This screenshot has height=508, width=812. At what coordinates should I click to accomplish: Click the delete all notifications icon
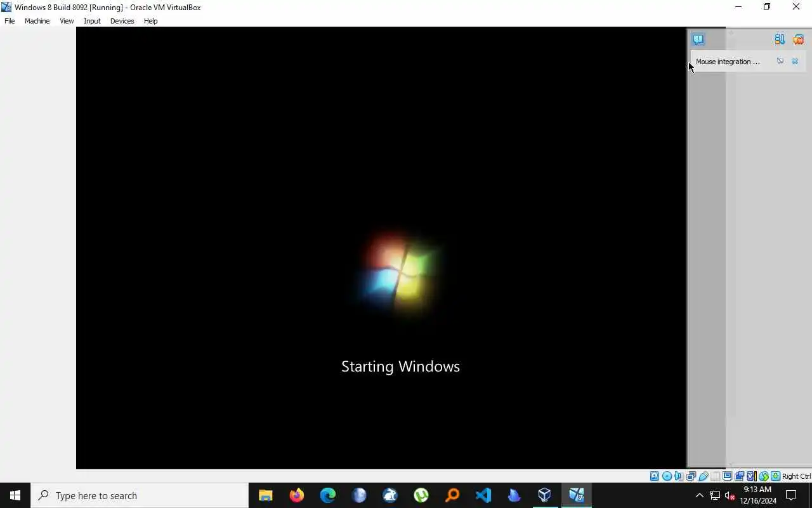click(798, 39)
